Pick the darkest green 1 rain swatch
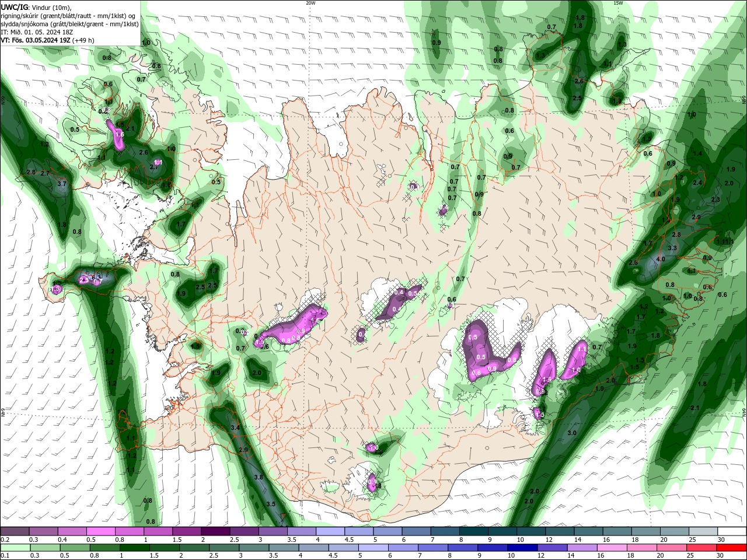This screenshot has height=560, width=747. (x=134, y=548)
